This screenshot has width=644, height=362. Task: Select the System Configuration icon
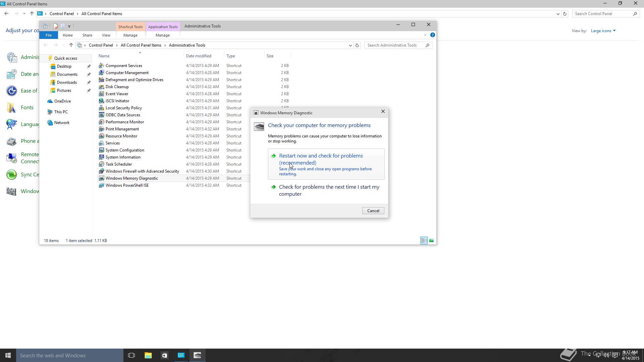coord(101,150)
